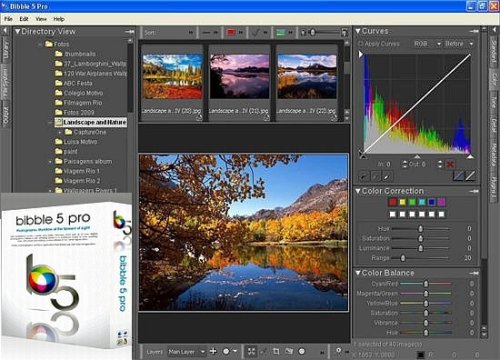Click the Cyan/Red slider in Color Balance

coord(426,284)
